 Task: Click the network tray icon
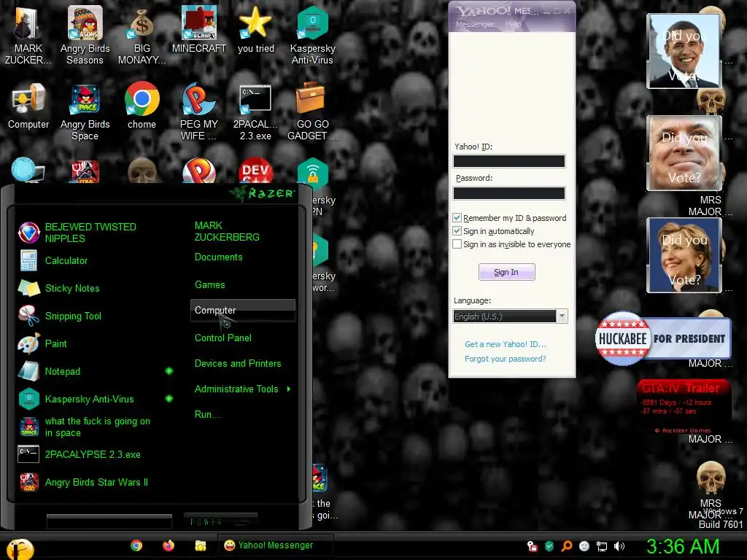coord(602,546)
